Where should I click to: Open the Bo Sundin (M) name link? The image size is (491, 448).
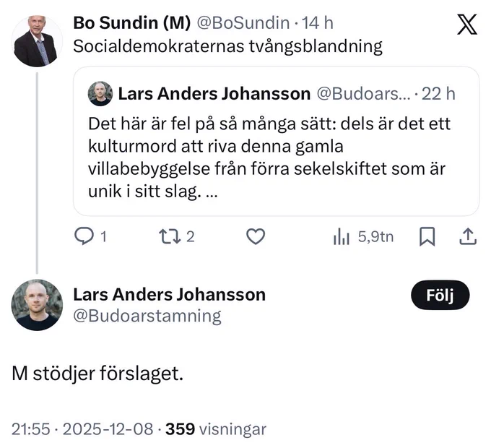131,23
